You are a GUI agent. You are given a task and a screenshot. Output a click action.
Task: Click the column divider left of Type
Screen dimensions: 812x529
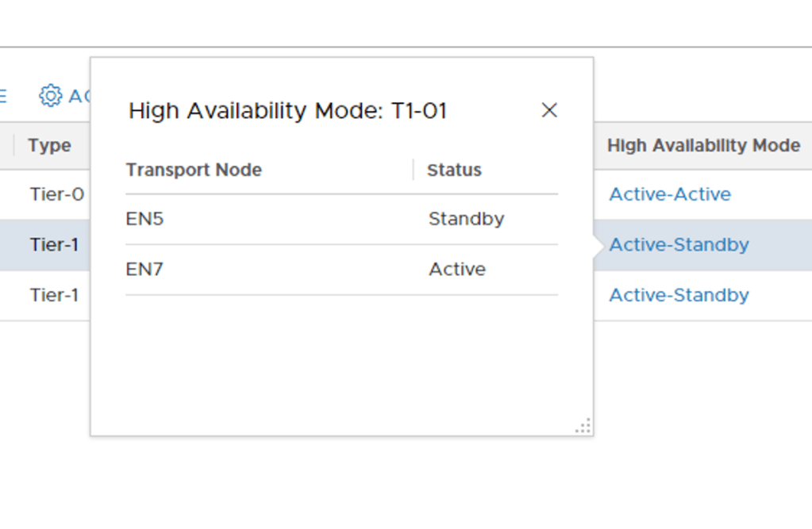coord(14,146)
